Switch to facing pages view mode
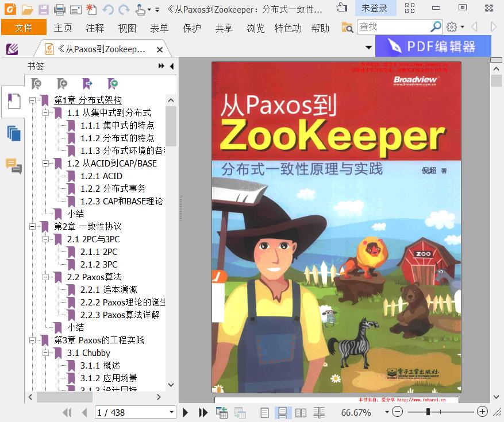The height and width of the screenshot is (422, 504). click(x=301, y=412)
